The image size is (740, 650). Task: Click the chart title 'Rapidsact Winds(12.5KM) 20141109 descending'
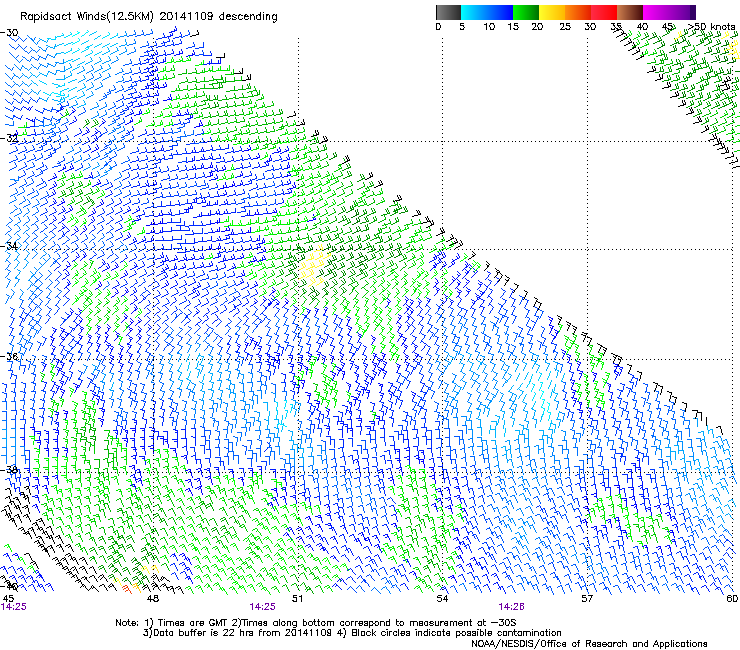click(x=149, y=17)
